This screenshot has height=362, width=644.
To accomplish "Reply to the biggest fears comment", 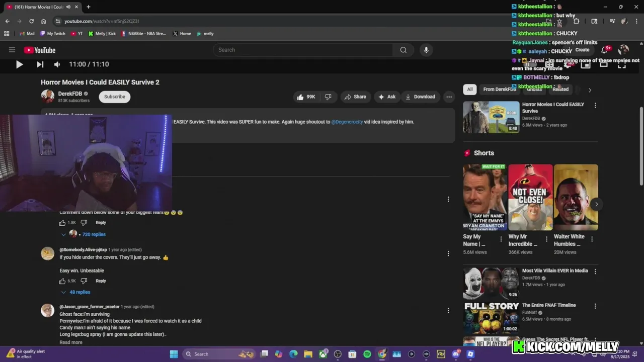I will pos(101,223).
